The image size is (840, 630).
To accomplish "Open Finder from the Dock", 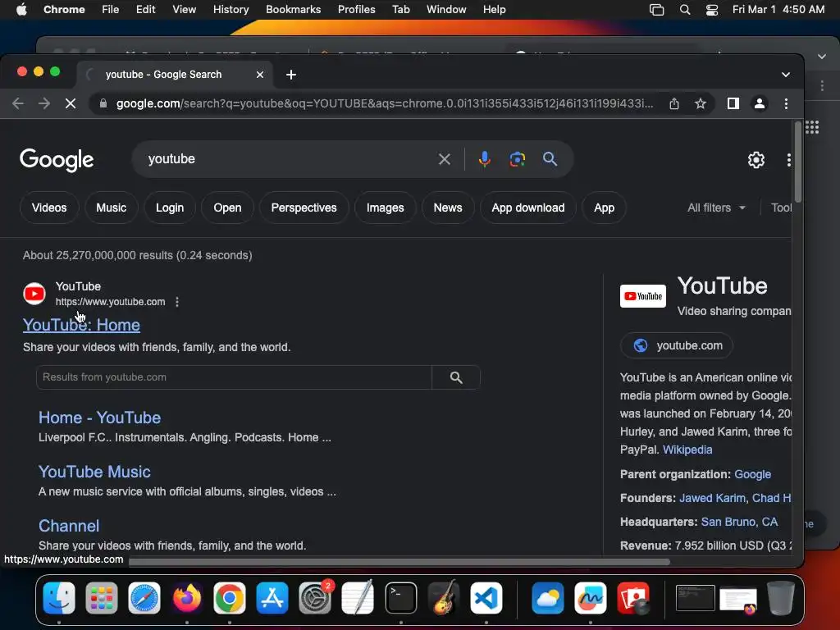I will coord(59,598).
